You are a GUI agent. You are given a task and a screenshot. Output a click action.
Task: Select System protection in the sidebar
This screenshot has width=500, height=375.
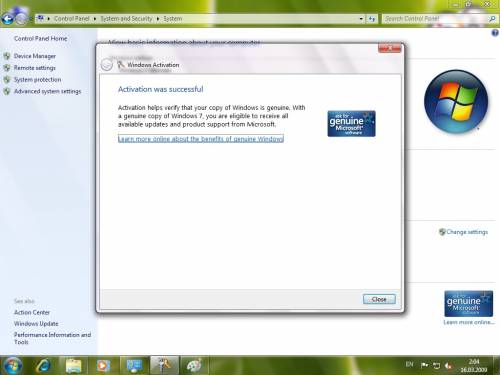click(x=37, y=80)
